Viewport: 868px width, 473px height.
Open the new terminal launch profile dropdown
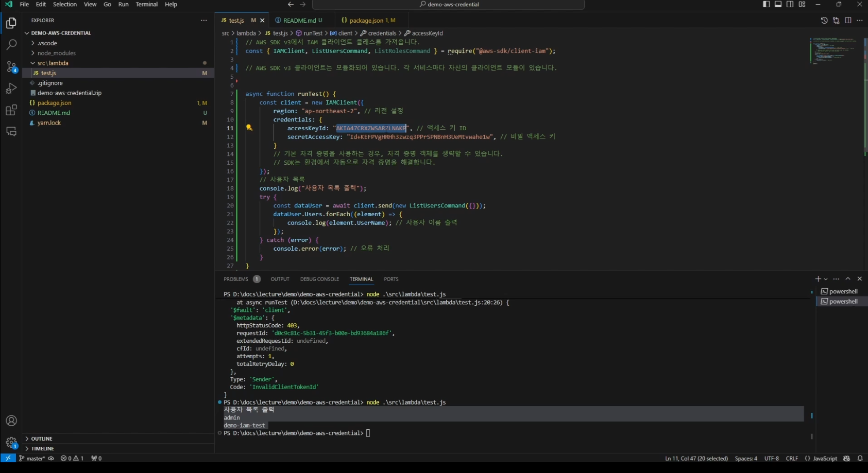tap(826, 279)
